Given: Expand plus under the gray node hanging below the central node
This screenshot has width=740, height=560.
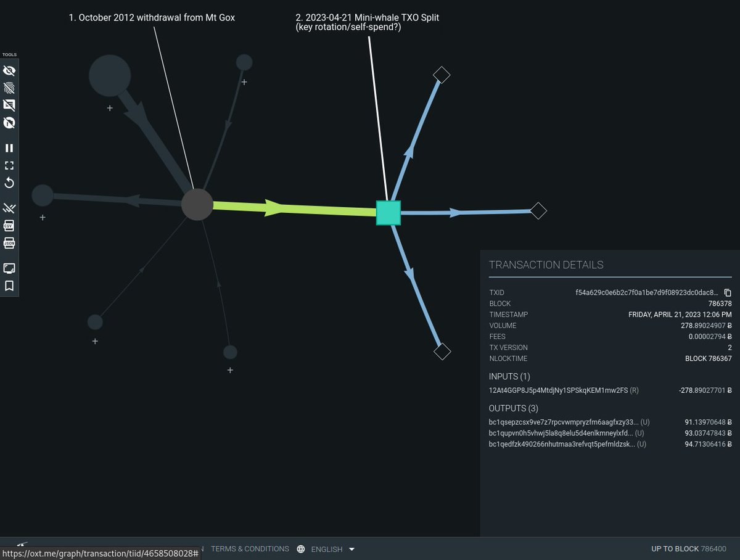Looking at the screenshot, I should coord(230,370).
